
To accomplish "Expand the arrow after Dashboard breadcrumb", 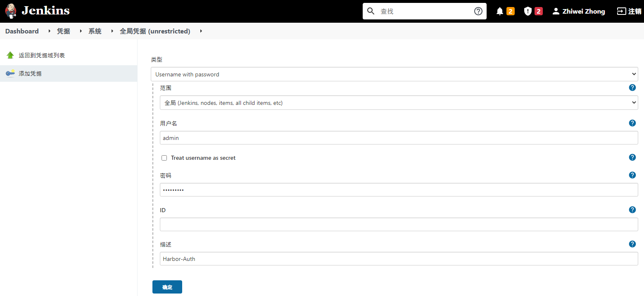I will point(49,31).
